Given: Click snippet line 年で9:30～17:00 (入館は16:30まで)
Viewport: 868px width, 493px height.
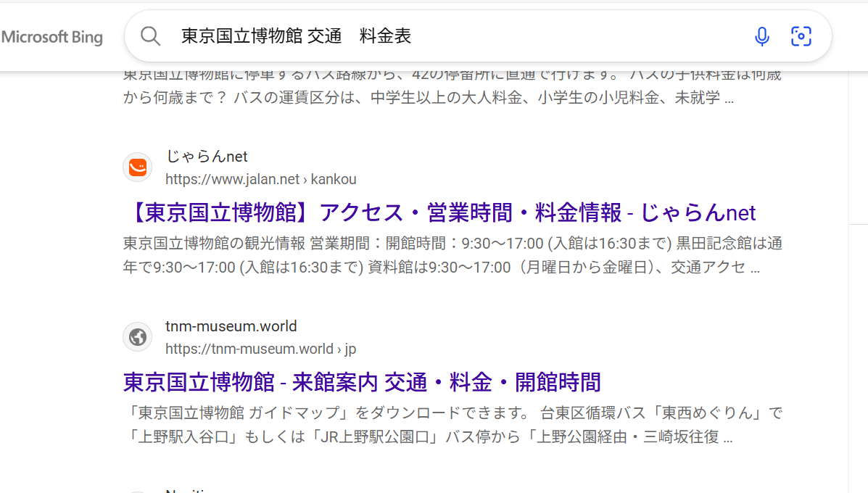Looking at the screenshot, I should (441, 268).
